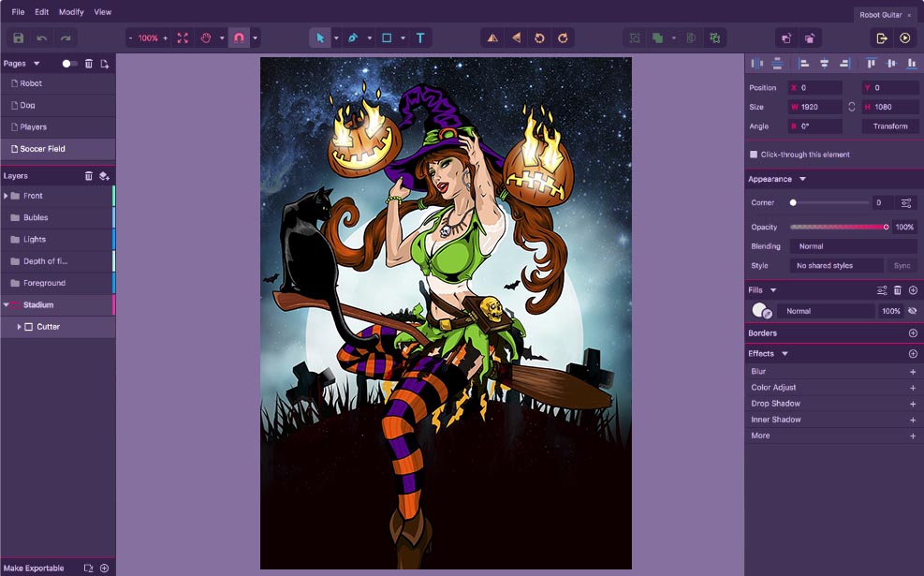Add a new layer
This screenshot has height=576, width=924.
(x=104, y=176)
